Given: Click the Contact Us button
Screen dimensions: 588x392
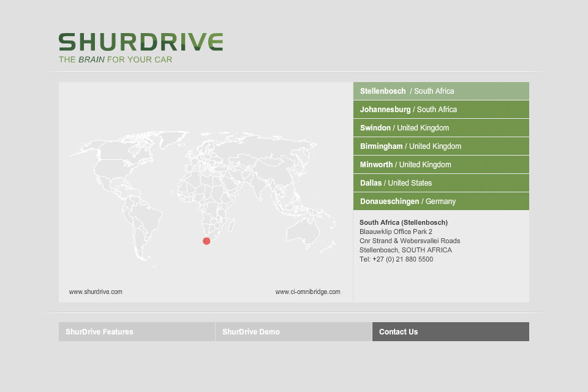Looking at the screenshot, I should click(x=451, y=331).
